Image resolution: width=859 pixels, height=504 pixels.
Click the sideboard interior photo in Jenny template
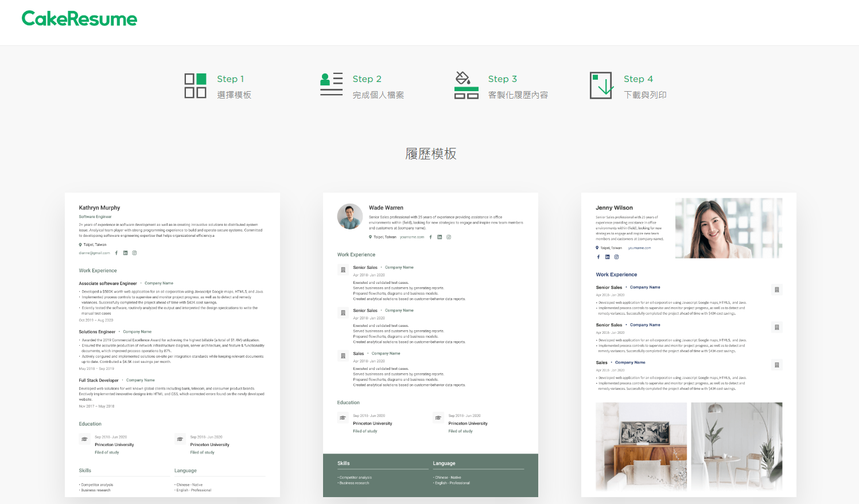[641, 446]
